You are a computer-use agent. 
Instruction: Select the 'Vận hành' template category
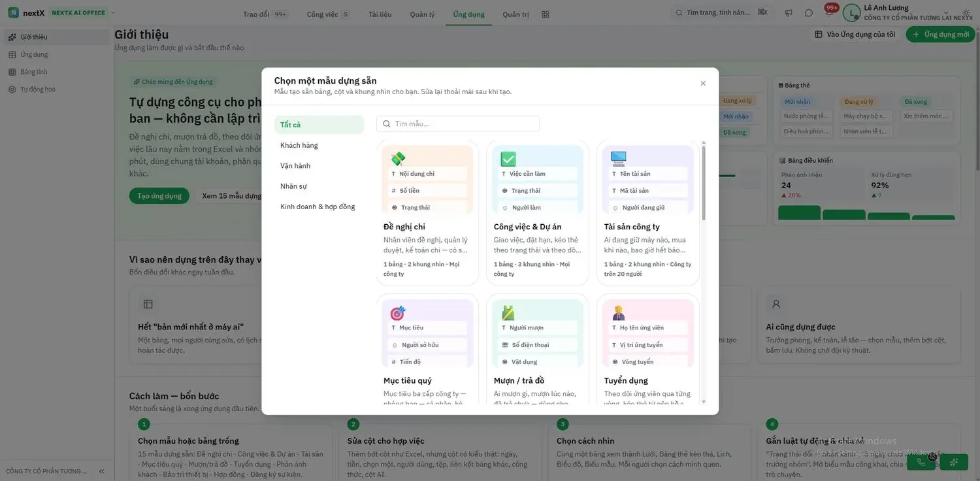pyautogui.click(x=319, y=165)
